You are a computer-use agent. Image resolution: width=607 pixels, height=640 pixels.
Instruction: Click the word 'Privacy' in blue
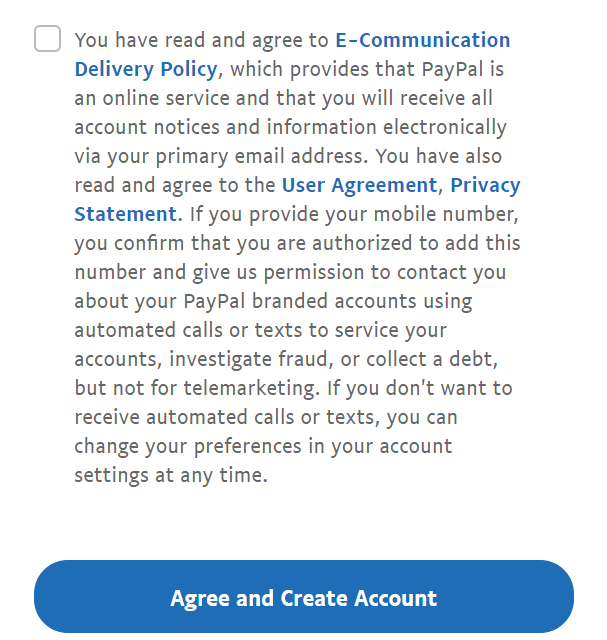coord(485,185)
